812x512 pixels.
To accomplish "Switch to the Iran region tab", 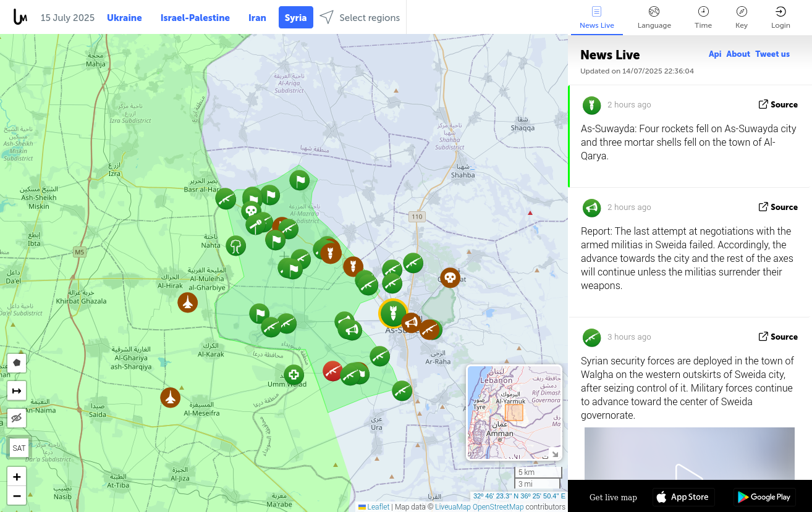I will pyautogui.click(x=257, y=18).
